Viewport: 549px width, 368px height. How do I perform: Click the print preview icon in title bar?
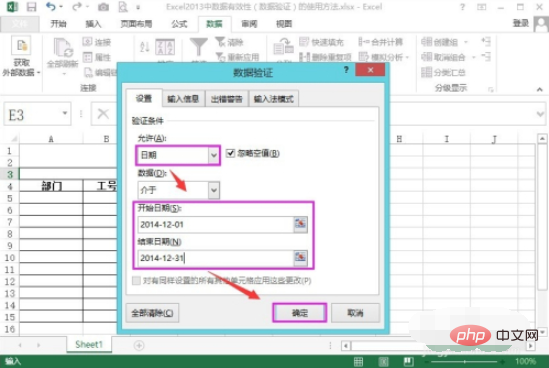pyautogui.click(x=123, y=7)
